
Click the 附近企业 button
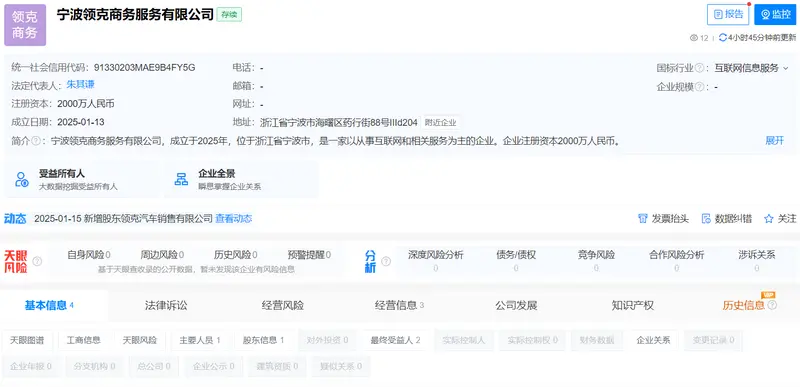(x=441, y=122)
